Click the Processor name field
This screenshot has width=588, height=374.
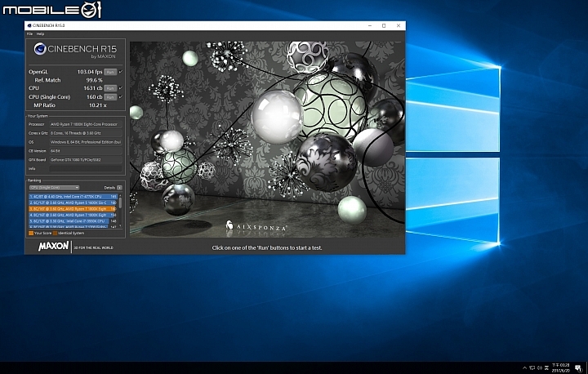(x=86, y=124)
